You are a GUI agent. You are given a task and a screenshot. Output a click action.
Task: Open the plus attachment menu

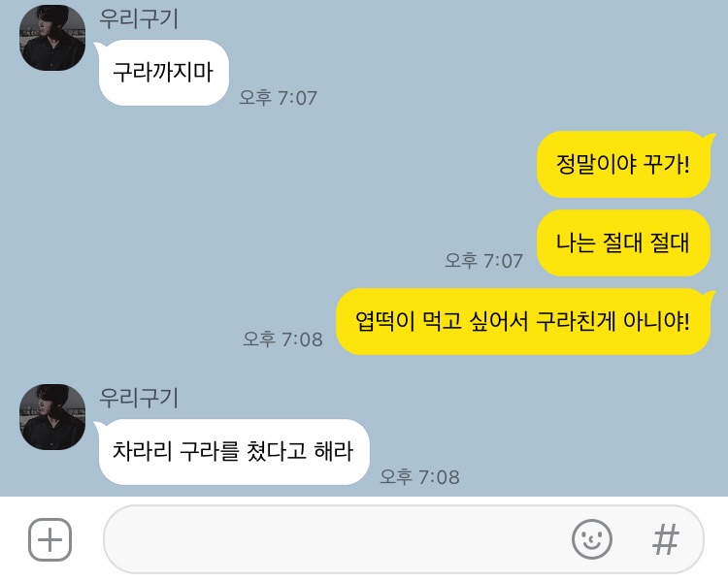tap(50, 539)
